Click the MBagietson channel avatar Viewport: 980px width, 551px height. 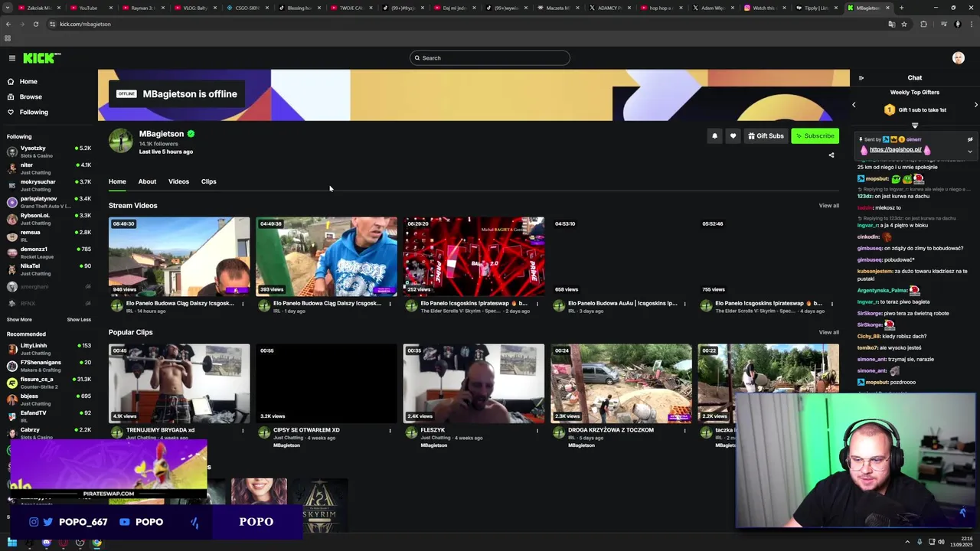121,141
